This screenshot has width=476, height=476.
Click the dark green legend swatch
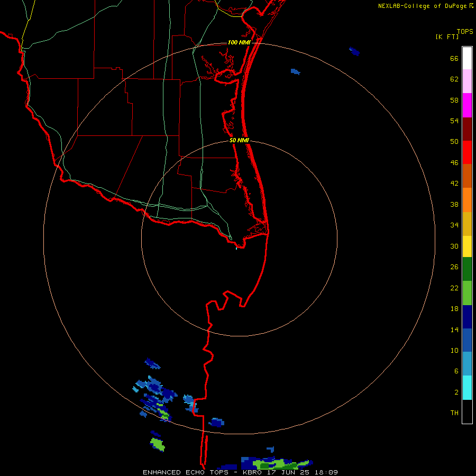pos(467,269)
